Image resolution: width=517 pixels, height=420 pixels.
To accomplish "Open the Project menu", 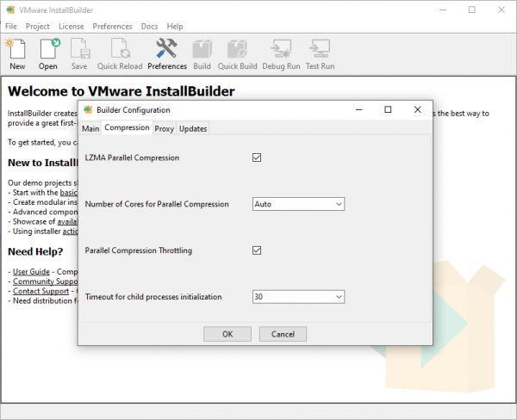I will [x=38, y=27].
